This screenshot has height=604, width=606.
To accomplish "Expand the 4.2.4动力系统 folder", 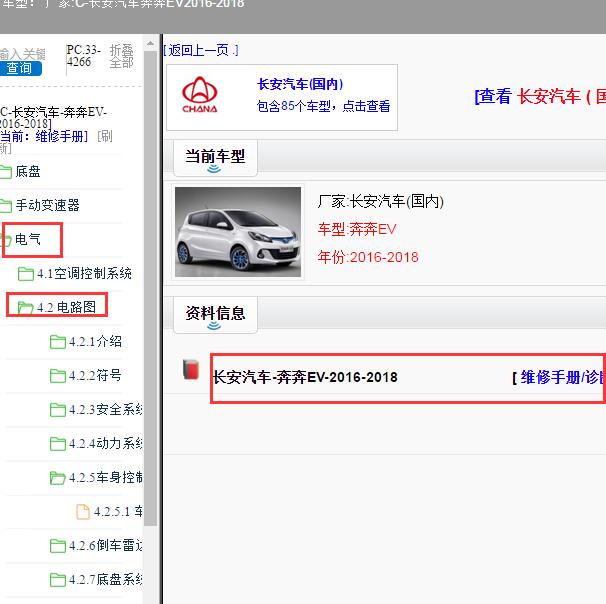I will (x=106, y=443).
